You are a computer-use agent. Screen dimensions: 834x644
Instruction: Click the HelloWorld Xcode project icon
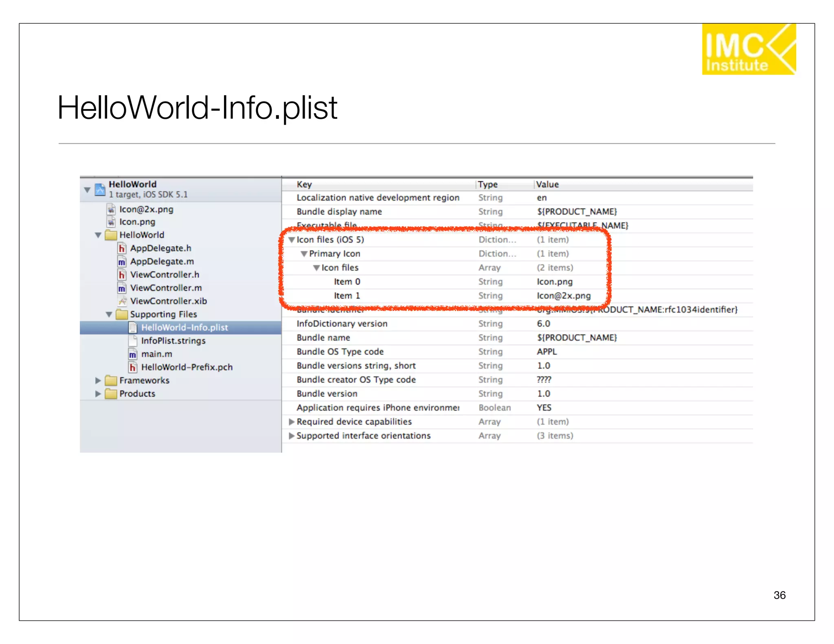(100, 190)
